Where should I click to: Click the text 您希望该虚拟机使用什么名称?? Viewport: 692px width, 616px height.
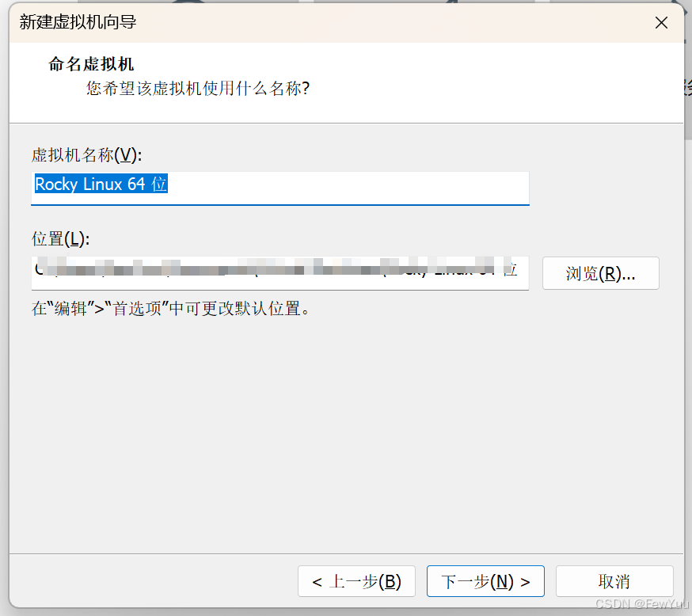pos(198,88)
